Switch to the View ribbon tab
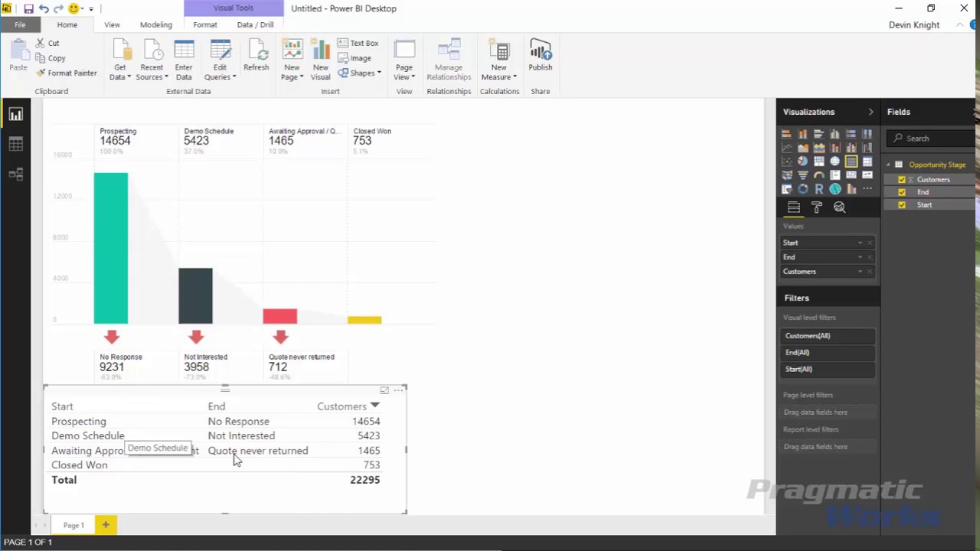This screenshot has height=551, width=980. click(x=112, y=24)
